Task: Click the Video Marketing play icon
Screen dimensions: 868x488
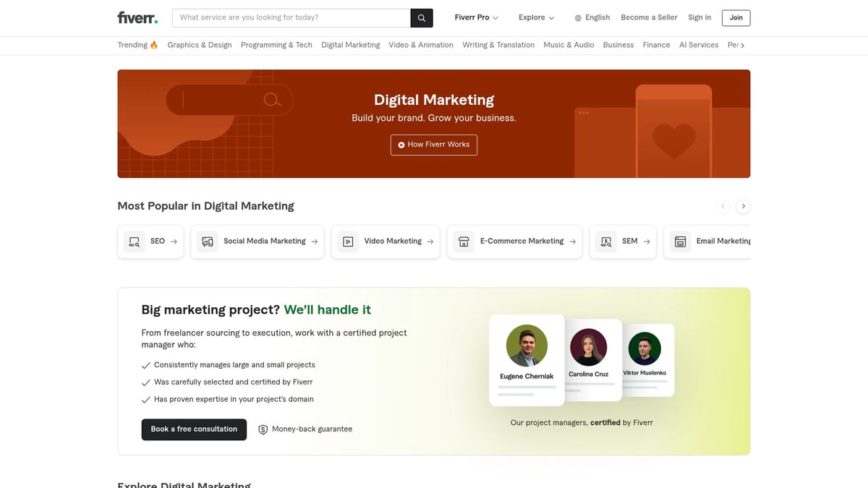Action: [x=347, y=241]
